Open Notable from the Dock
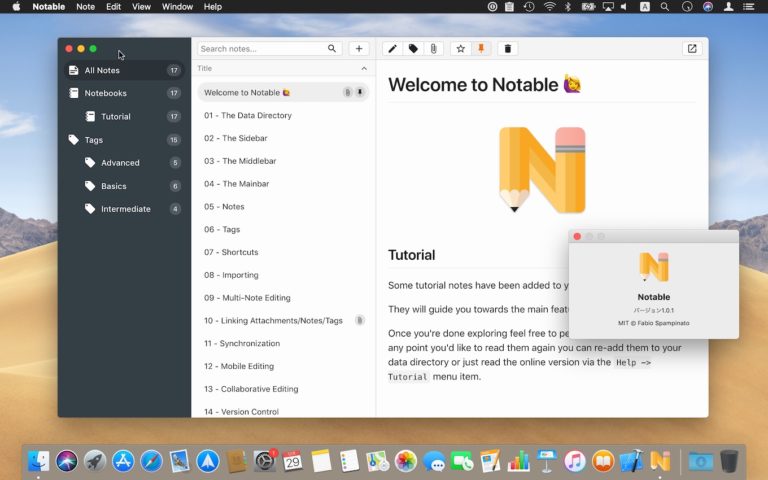This screenshot has width=768, height=480. pos(660,461)
